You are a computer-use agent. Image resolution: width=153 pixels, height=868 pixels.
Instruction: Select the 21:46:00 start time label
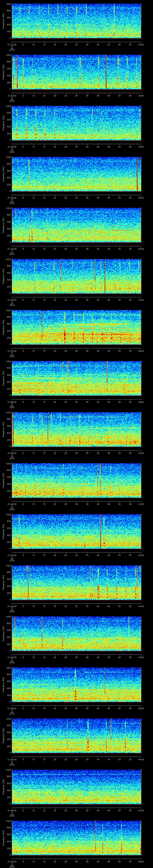(x=12, y=810)
